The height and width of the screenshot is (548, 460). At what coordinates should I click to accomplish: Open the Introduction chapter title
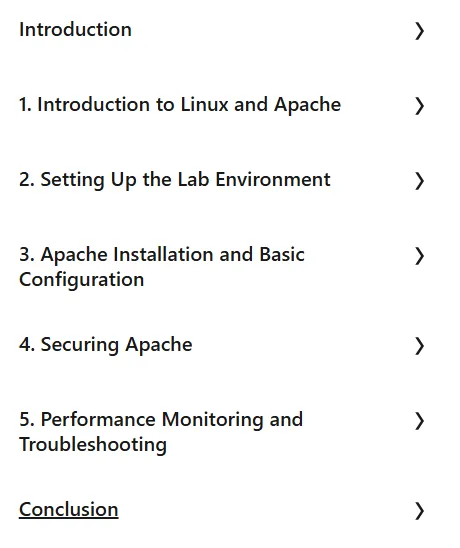(x=76, y=29)
